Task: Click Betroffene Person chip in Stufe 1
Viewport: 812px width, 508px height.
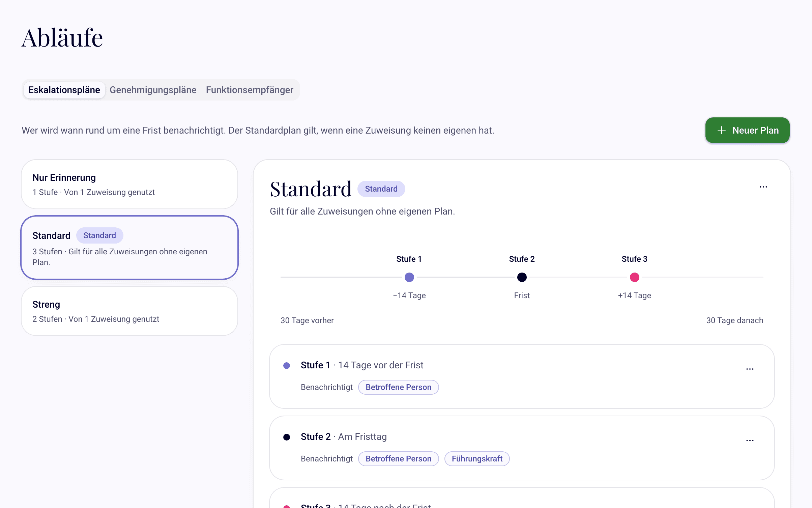Action: (x=399, y=387)
